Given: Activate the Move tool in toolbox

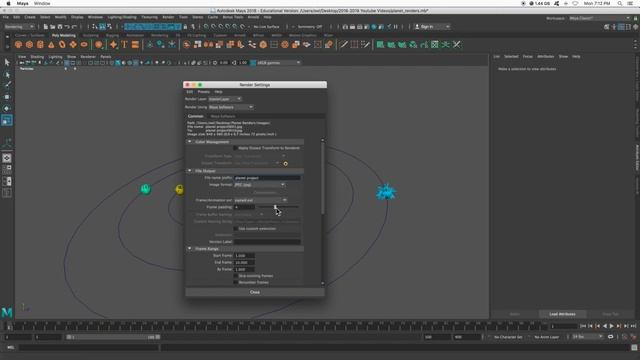Looking at the screenshot, I should pos(7,97).
